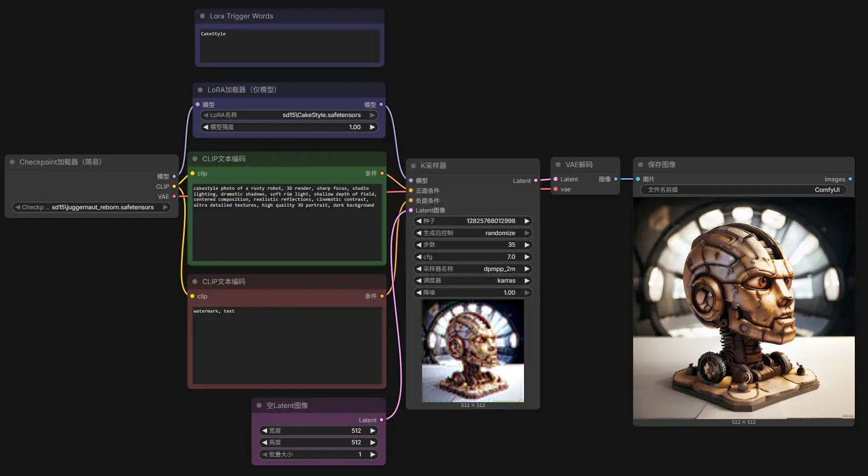Viewport: 868px width, 476px height.
Task: Open the 采样器名称 dpmpp_2m dropdown
Action: [x=473, y=269]
